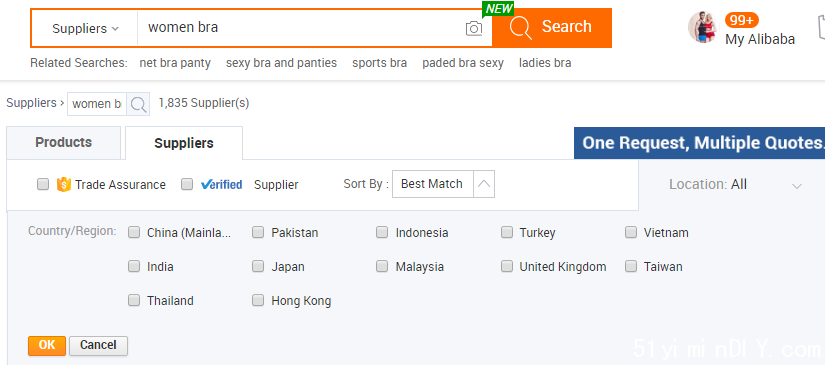825x365 pixels.
Task: Click the camera image search icon
Action: tap(474, 28)
